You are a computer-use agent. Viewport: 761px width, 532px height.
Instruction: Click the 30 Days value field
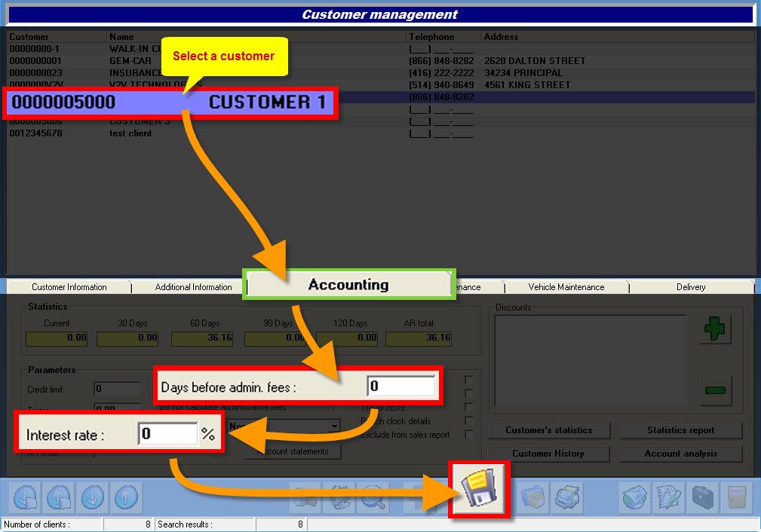click(x=127, y=338)
